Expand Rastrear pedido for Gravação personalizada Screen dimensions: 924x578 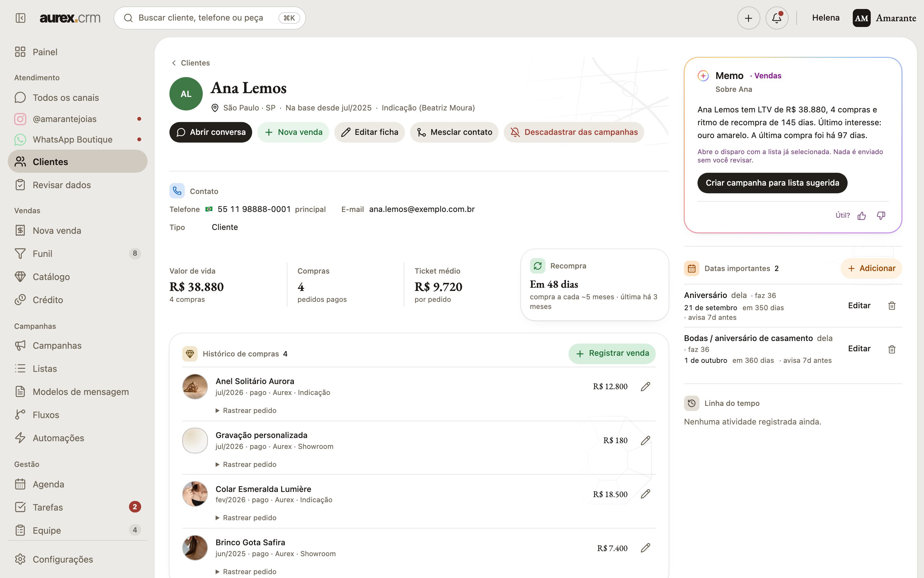[x=246, y=464]
